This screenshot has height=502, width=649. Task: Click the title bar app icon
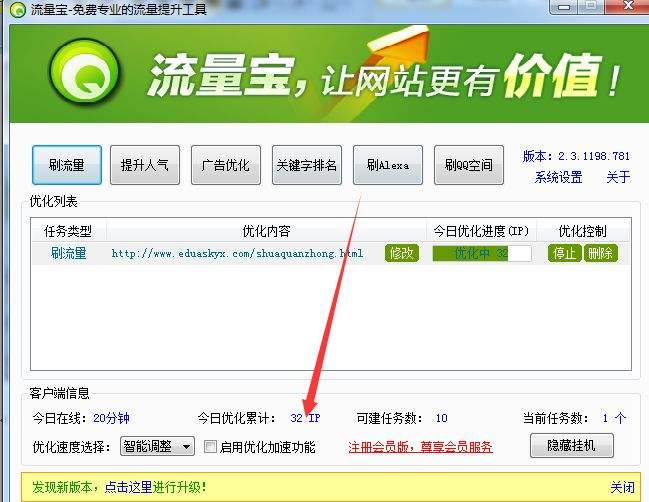point(17,9)
